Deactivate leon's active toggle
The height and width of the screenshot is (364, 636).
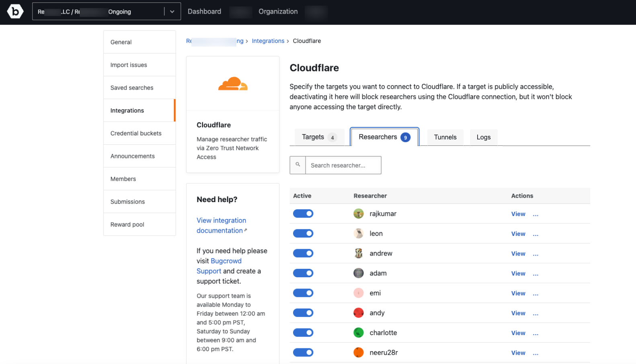tap(303, 233)
